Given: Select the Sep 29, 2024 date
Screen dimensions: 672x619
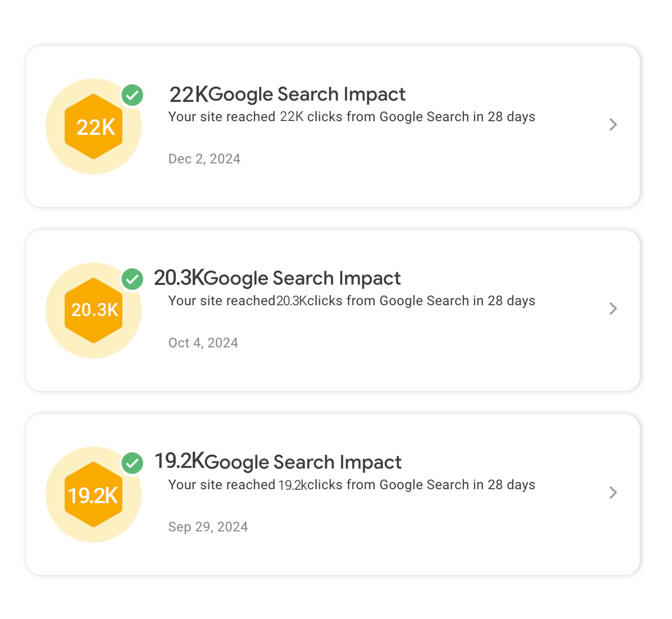Looking at the screenshot, I should coord(208,527).
